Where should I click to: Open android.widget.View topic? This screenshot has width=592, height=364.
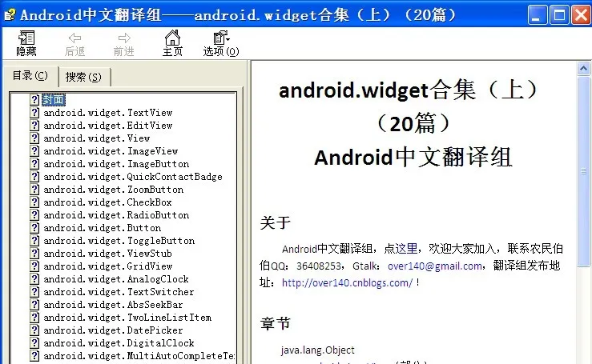(97, 138)
